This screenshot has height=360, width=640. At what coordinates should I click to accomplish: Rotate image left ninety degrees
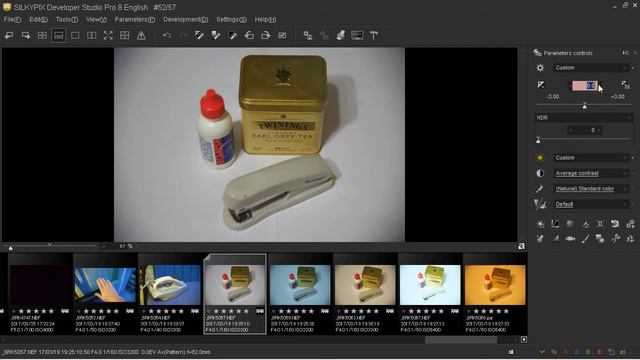(x=249, y=36)
